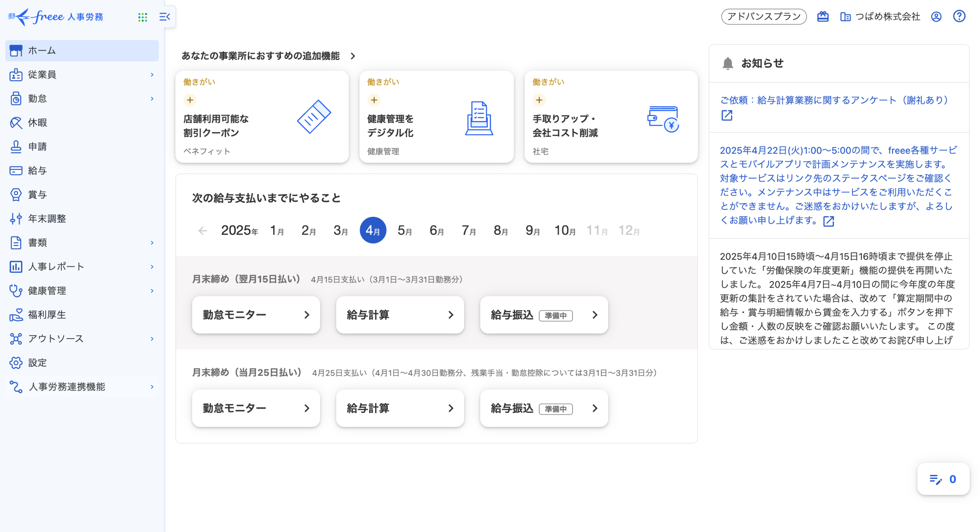Select the 5月 month tab
The image size is (980, 532).
404,231
